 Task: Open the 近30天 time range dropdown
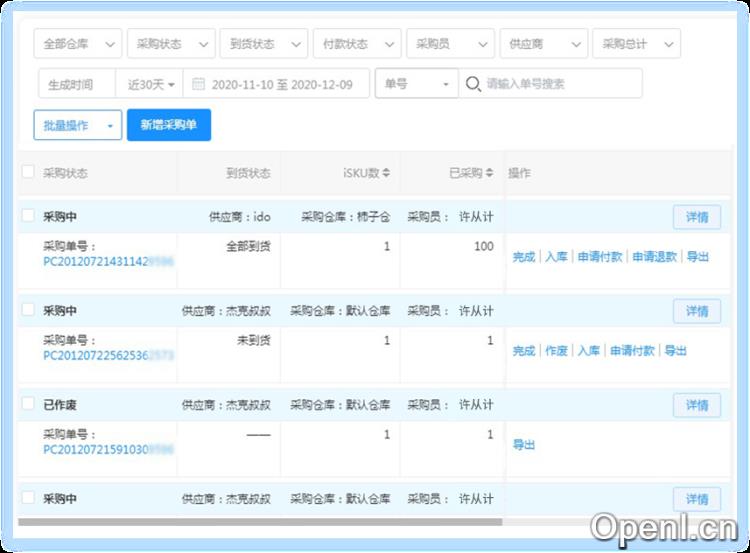(x=150, y=84)
